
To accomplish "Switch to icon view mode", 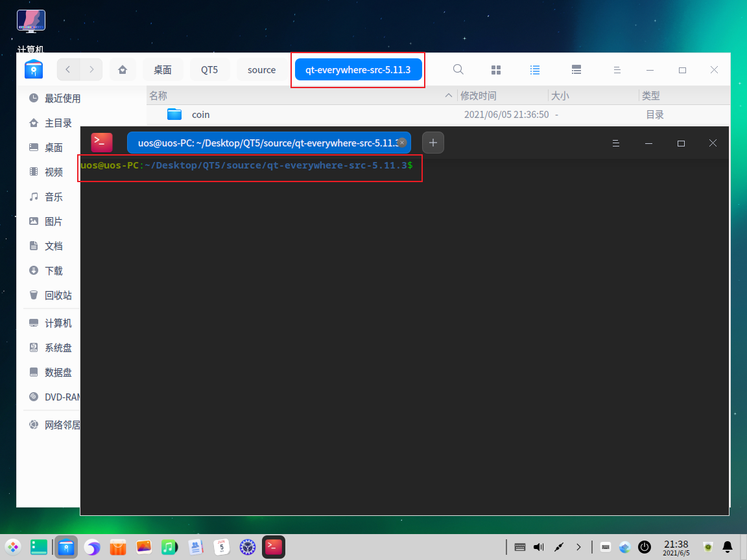I will [x=495, y=69].
